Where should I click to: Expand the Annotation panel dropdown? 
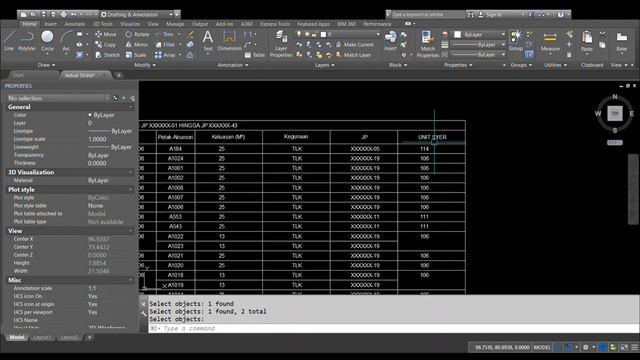coord(232,65)
